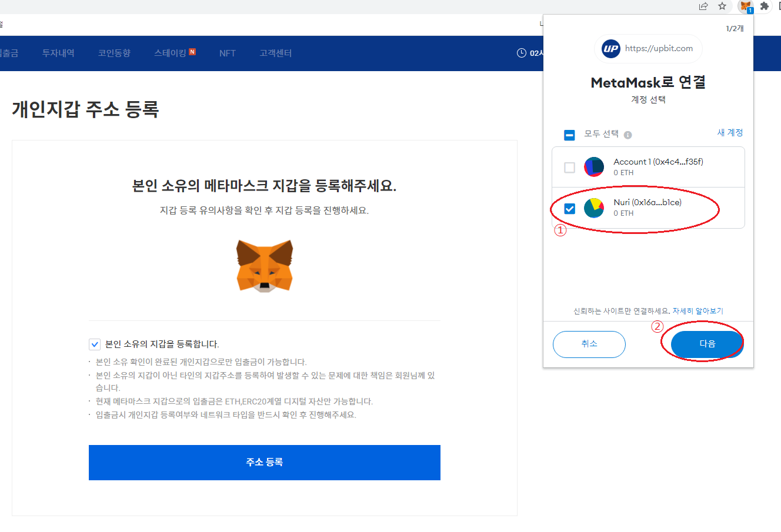The height and width of the screenshot is (532, 781).
Task: Open the NFT menu
Action: [x=228, y=53]
